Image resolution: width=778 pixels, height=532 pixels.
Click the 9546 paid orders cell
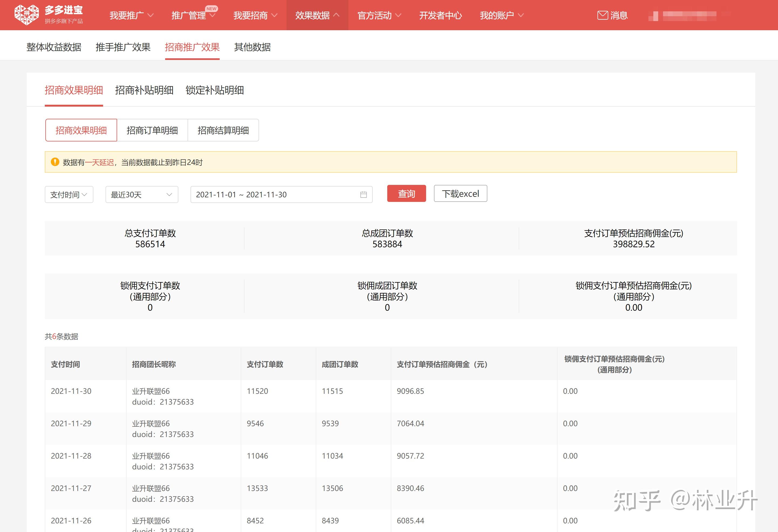click(255, 423)
